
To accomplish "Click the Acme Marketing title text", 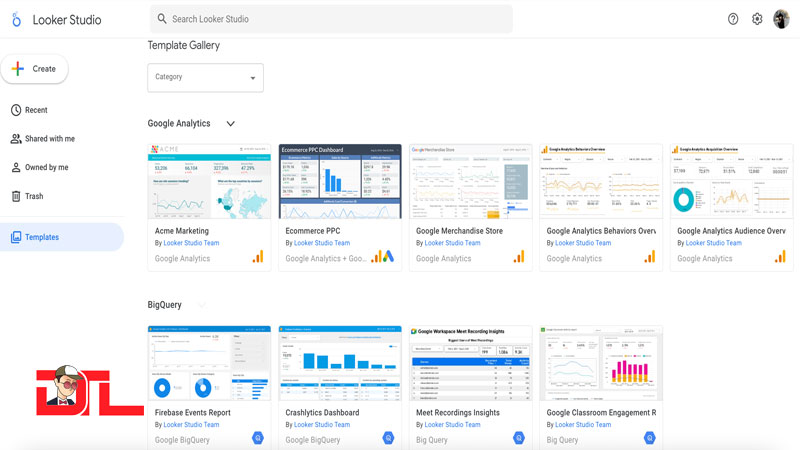I will coord(182,231).
